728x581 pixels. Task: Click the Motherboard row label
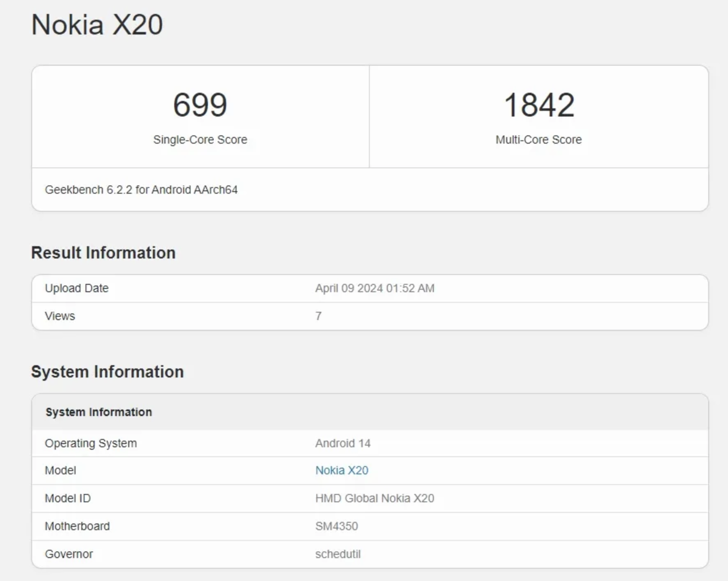pos(77,526)
